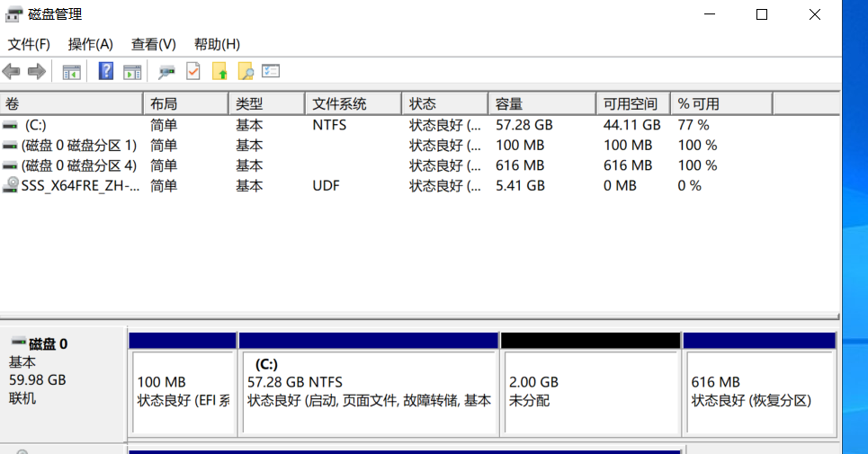Click the folder with magnifier icon
This screenshot has height=454, width=868.
(x=245, y=72)
